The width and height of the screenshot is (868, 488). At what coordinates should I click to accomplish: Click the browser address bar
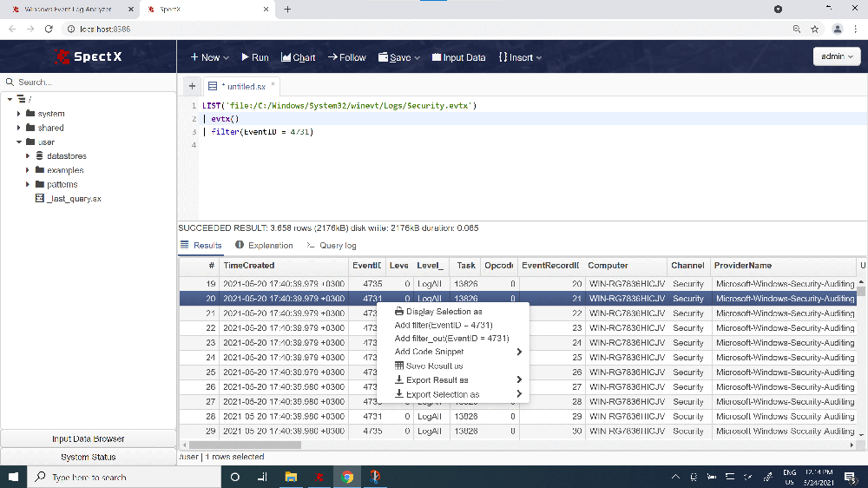coord(426,29)
